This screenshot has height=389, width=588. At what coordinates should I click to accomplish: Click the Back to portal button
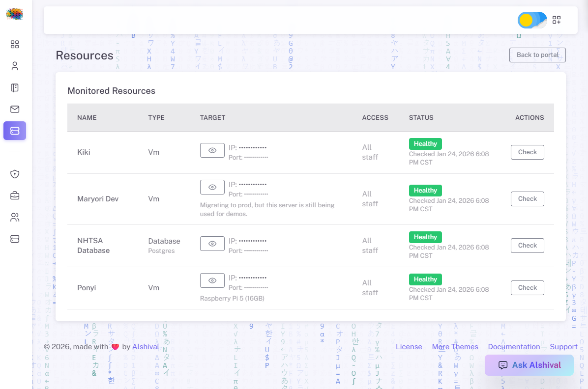tap(537, 55)
